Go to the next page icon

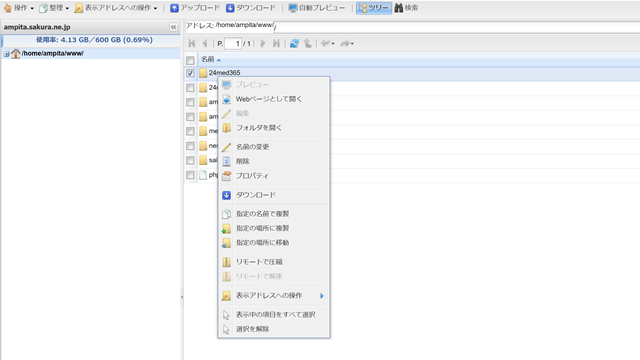pos(263,43)
